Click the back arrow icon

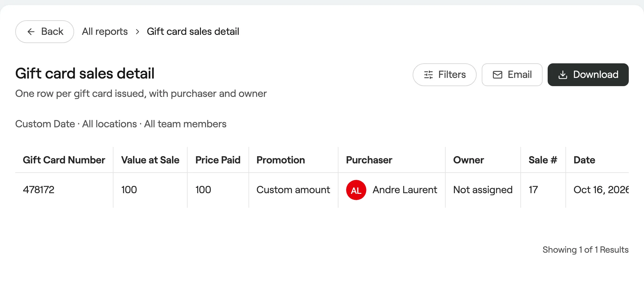pyautogui.click(x=31, y=32)
